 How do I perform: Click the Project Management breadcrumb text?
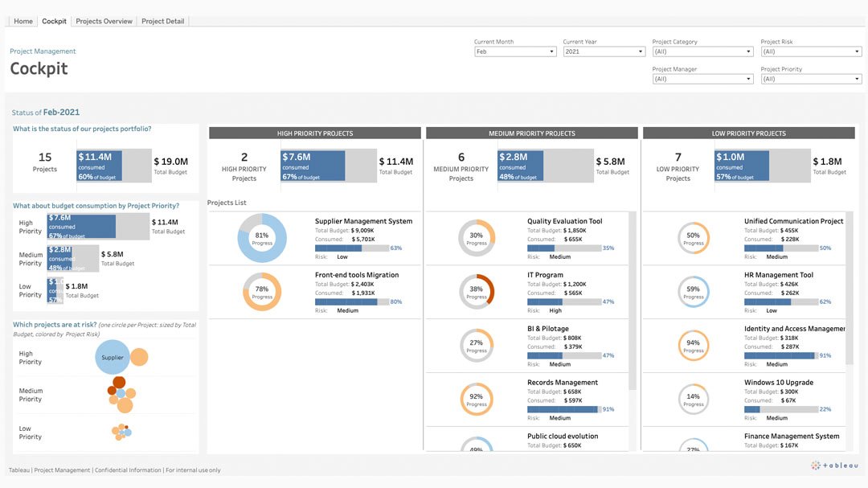click(43, 51)
